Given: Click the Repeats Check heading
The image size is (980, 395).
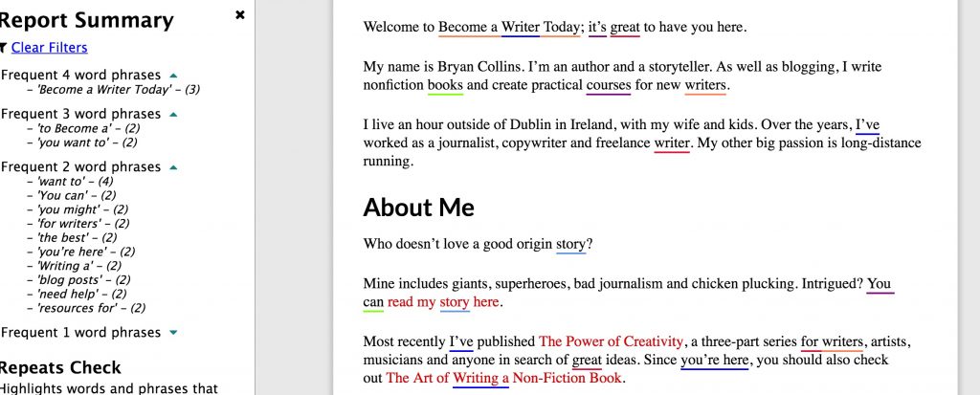Looking at the screenshot, I should [x=60, y=367].
